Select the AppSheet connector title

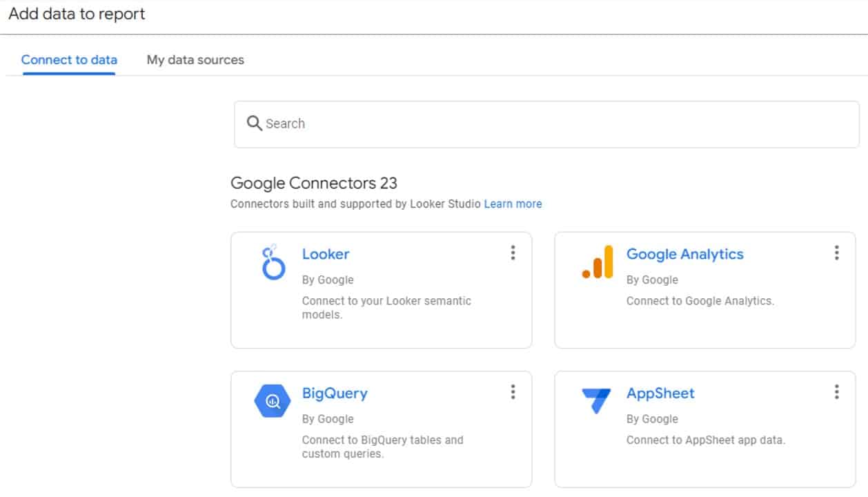(660, 393)
